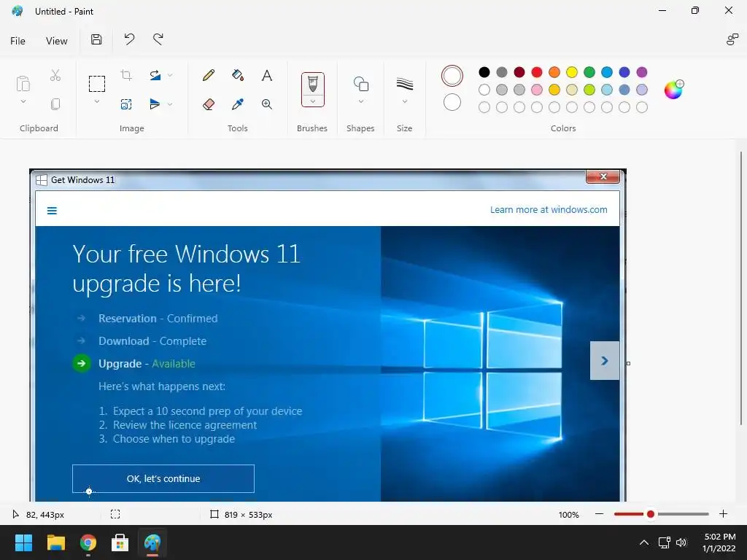Screen dimensions: 747x560
Task: Select the Magnifier tool
Action: click(267, 104)
